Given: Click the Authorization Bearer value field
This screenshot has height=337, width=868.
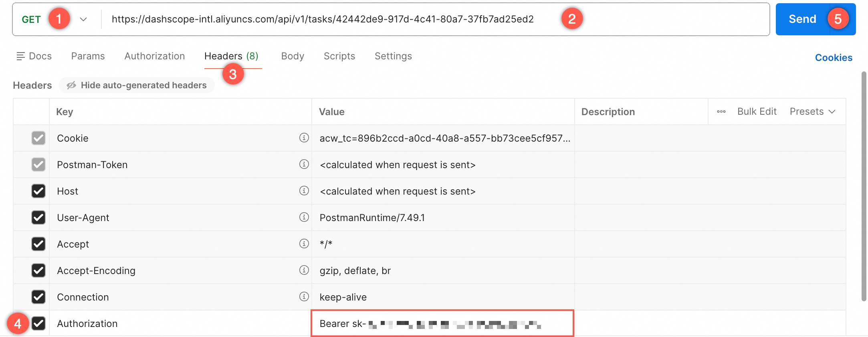Looking at the screenshot, I should point(442,323).
